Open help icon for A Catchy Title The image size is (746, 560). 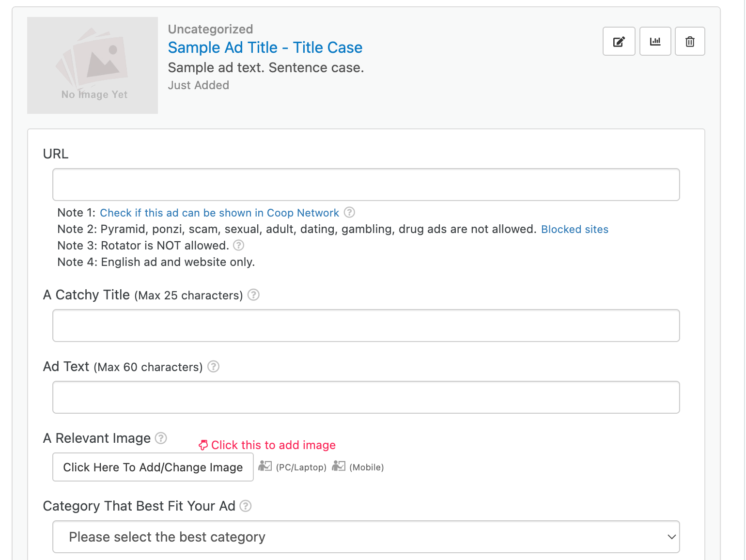tap(253, 295)
